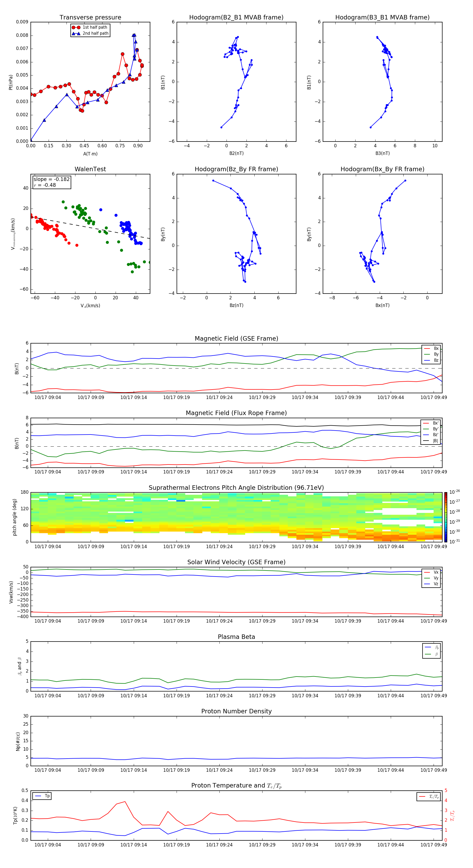This screenshot has width=473, height=868.
Task: Click the 'Vz' legend entry
Action: click(x=431, y=584)
